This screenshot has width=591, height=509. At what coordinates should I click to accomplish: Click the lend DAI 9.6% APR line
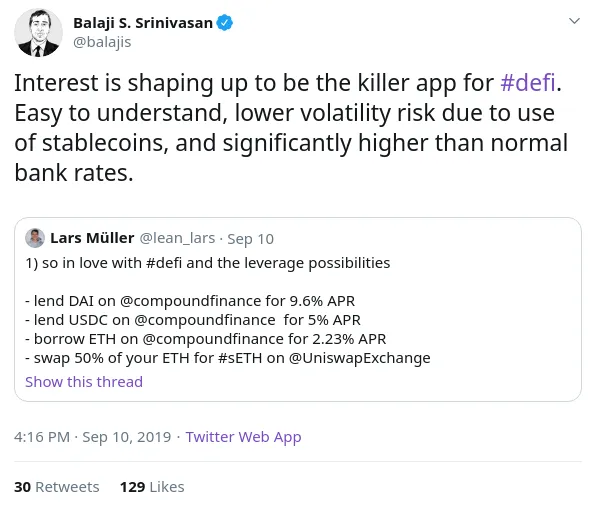[190, 301]
